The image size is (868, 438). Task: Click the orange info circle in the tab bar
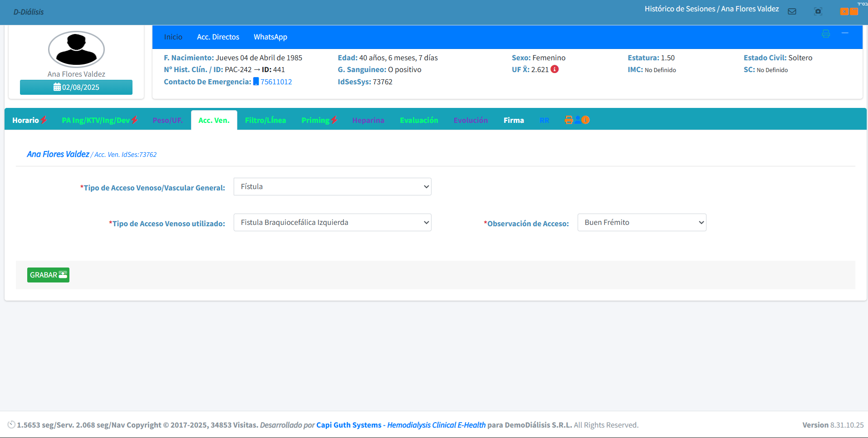click(586, 120)
